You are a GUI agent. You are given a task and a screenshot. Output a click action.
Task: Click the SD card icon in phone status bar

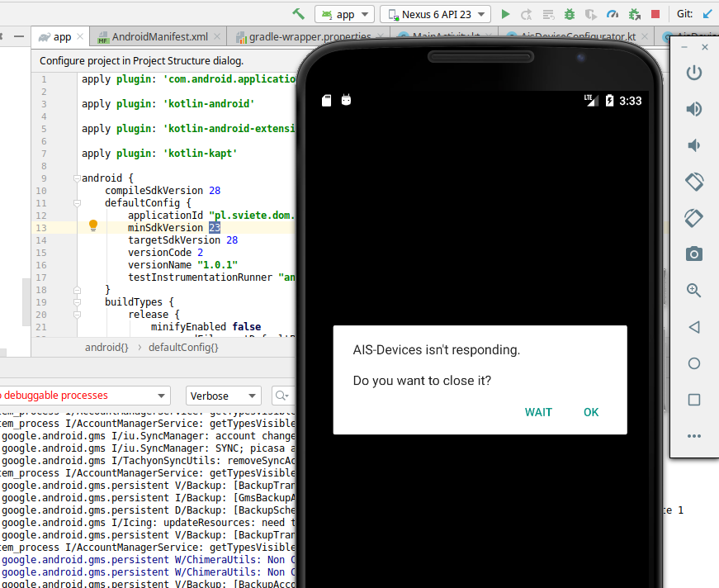(327, 101)
